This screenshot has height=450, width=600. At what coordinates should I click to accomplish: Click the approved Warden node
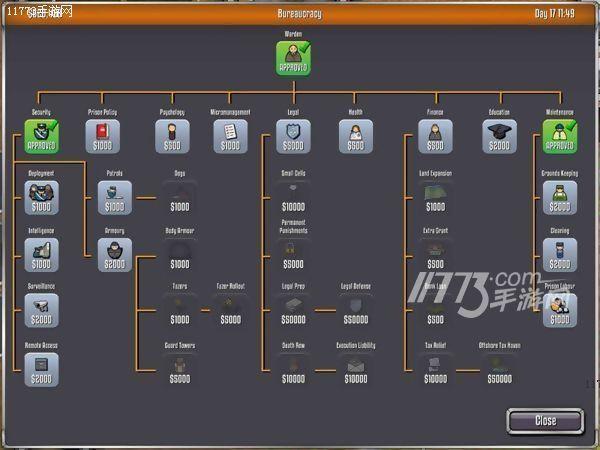tap(293, 58)
